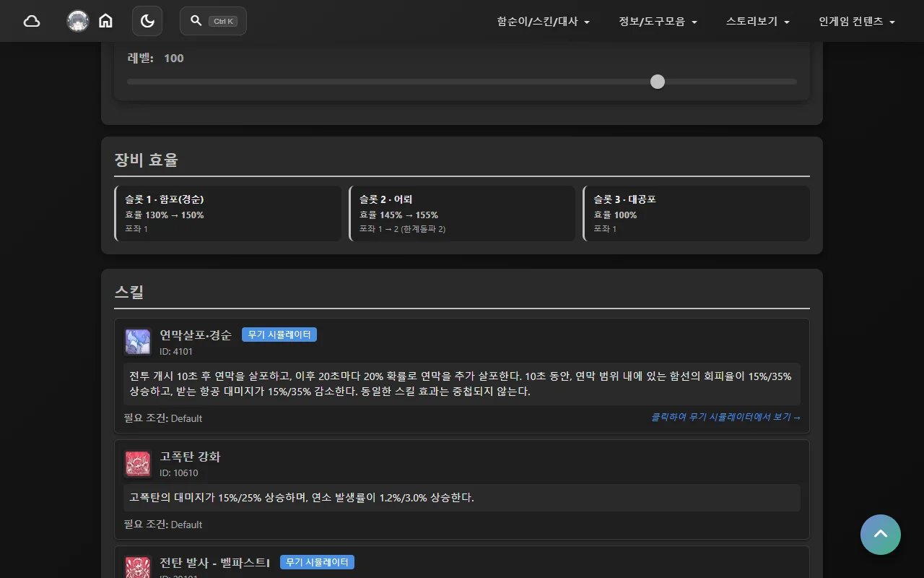Expand the 함순이/스킨/대사 menu
This screenshot has height=578, width=924.
click(544, 22)
